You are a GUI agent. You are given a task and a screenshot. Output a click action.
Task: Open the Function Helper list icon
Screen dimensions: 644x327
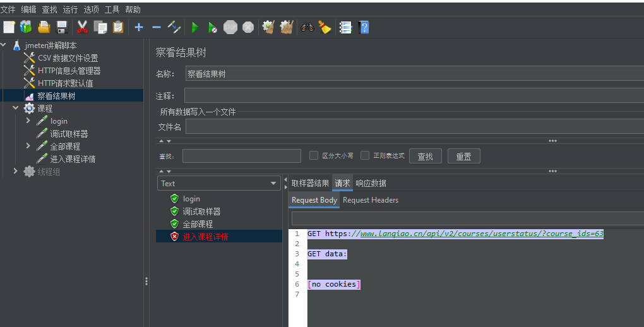345,28
